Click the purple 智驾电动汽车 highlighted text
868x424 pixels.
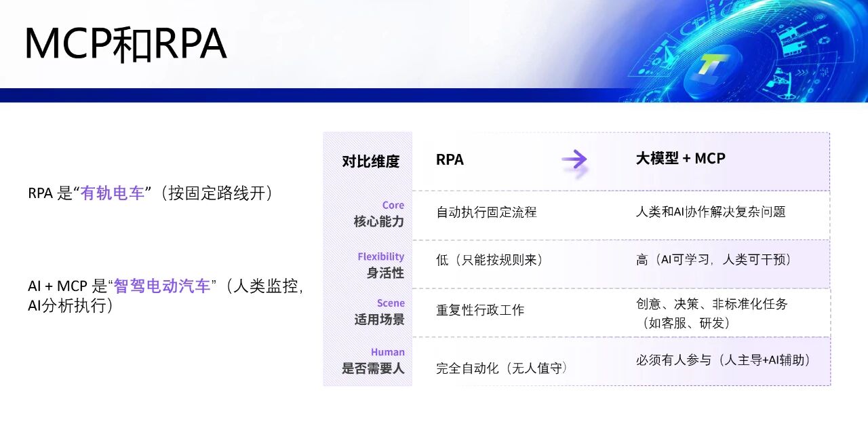click(162, 286)
